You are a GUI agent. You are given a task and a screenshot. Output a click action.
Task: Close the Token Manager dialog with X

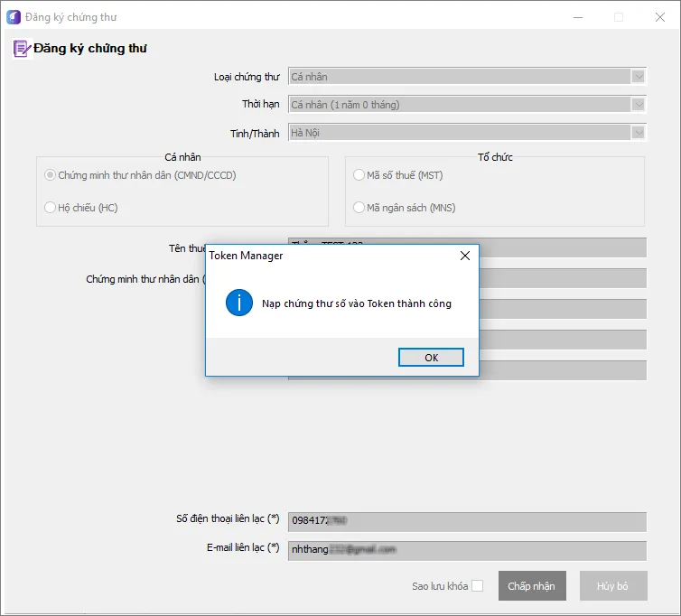(465, 256)
